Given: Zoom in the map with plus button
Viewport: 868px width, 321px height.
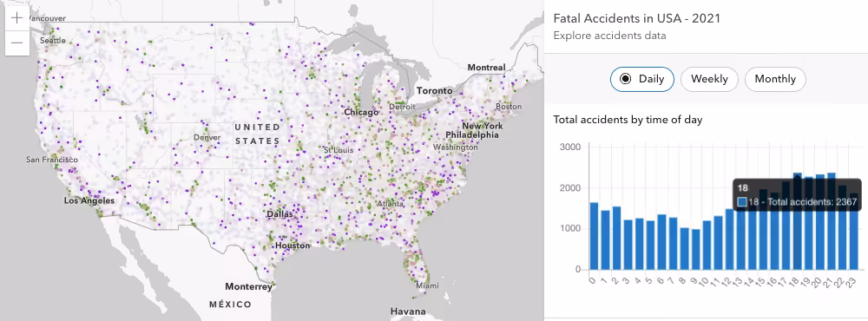Looking at the screenshot, I should [16, 17].
